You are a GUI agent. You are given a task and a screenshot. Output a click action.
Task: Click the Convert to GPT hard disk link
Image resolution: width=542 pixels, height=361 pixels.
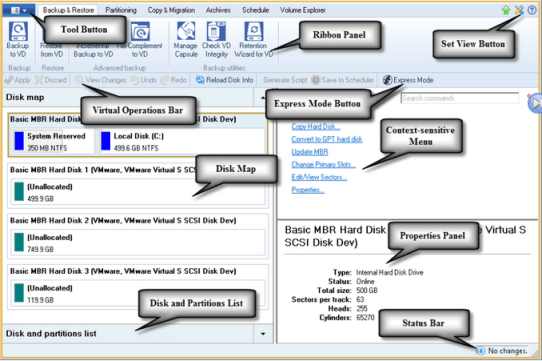click(327, 139)
